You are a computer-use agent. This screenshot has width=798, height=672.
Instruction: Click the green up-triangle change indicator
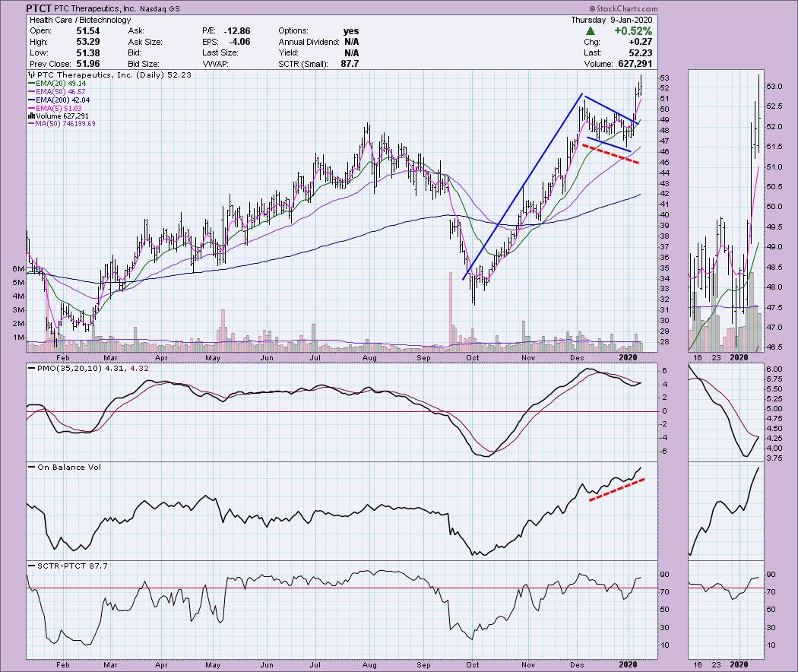pyautogui.click(x=591, y=31)
